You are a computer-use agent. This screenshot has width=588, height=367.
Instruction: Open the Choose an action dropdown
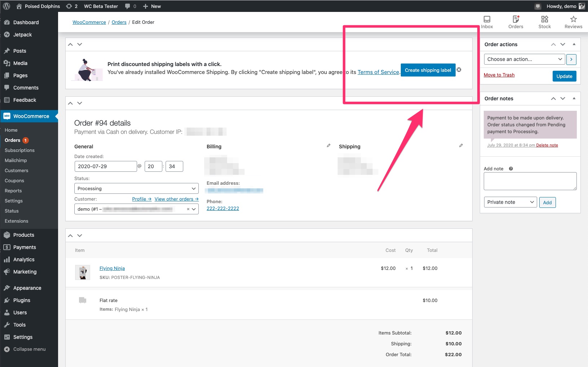coord(525,59)
